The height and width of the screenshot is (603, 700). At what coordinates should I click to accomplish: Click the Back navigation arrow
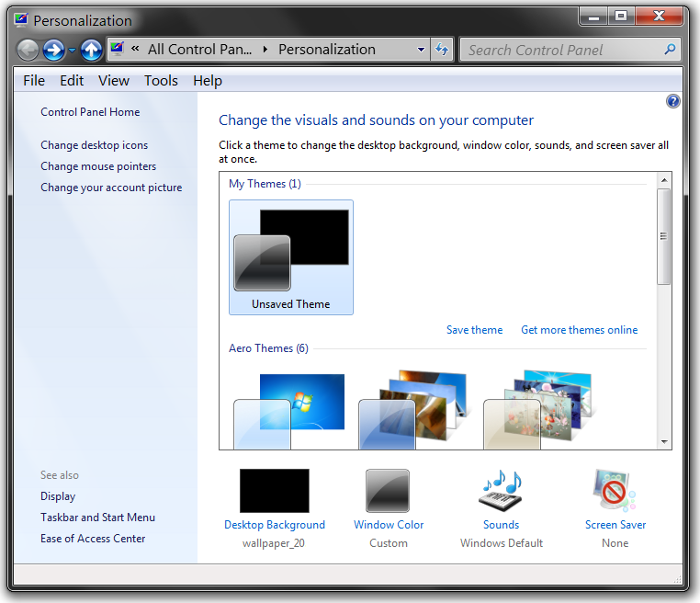tap(28, 50)
